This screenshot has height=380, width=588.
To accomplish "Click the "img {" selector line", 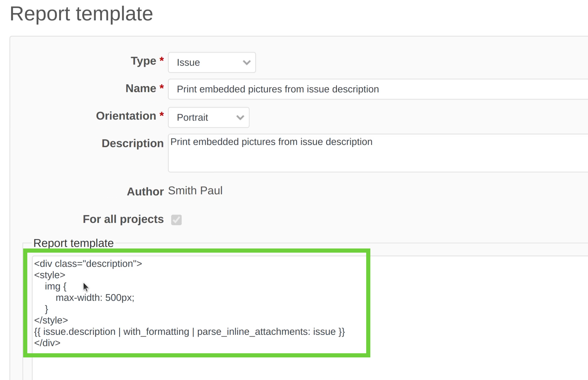I will pyautogui.click(x=56, y=286).
